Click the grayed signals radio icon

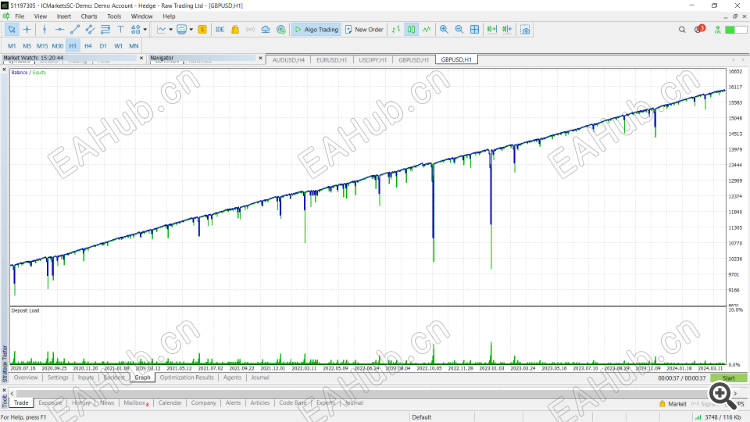coord(250,30)
